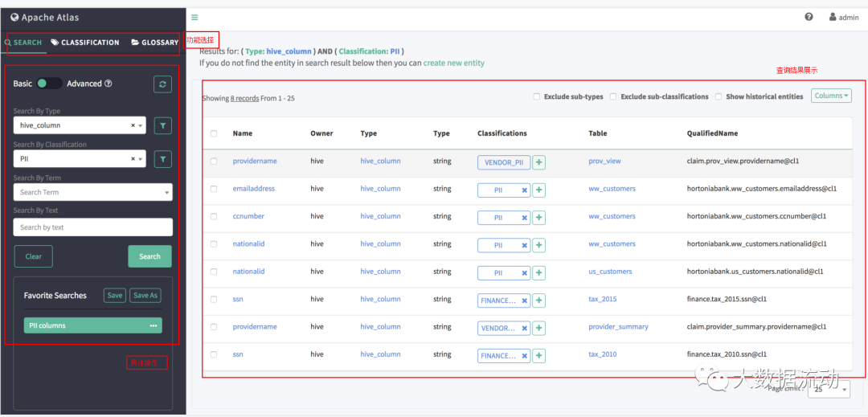The height and width of the screenshot is (417, 868).
Task: Switch to the Classification tab
Action: (x=85, y=43)
